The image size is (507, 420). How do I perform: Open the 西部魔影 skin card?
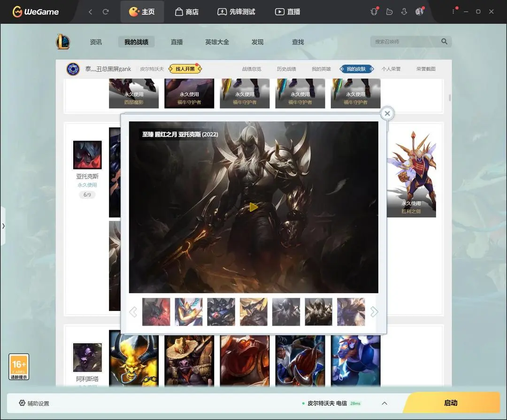[x=134, y=93]
